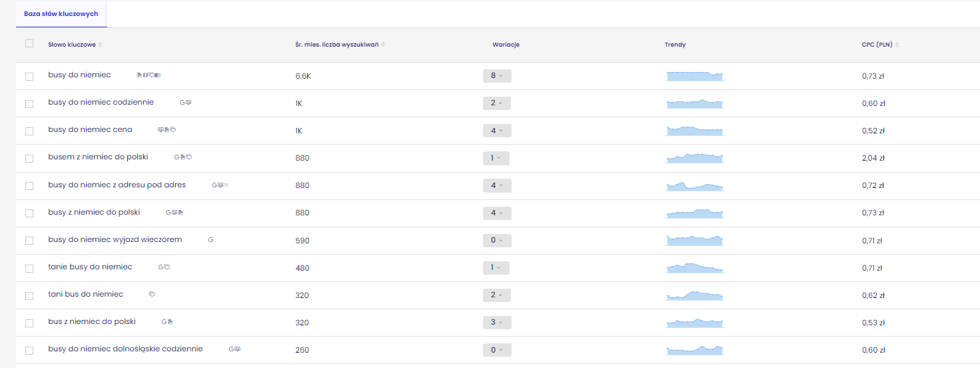Image resolution: width=980 pixels, height=368 pixels.
Task: Check the 'busy do niemiec z adresu pod adres' row
Action: (29, 186)
